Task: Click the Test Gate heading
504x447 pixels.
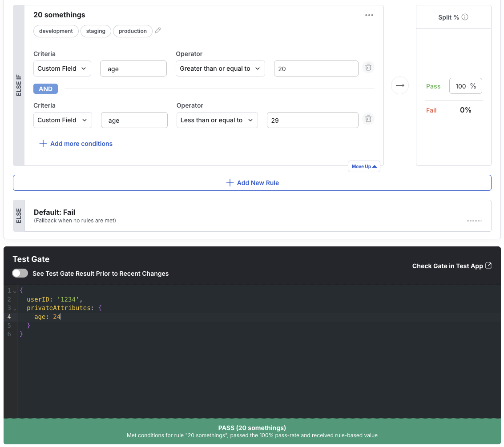Action: (x=31, y=259)
